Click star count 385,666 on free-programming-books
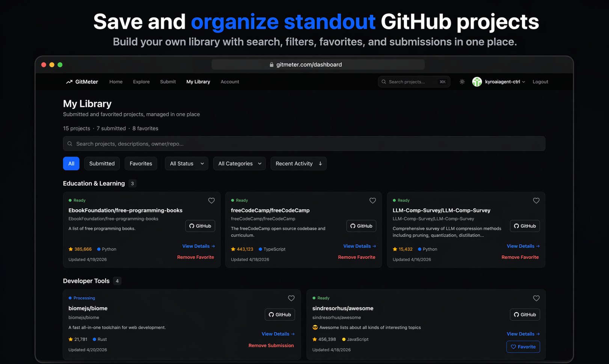The height and width of the screenshot is (364, 609). click(80, 249)
